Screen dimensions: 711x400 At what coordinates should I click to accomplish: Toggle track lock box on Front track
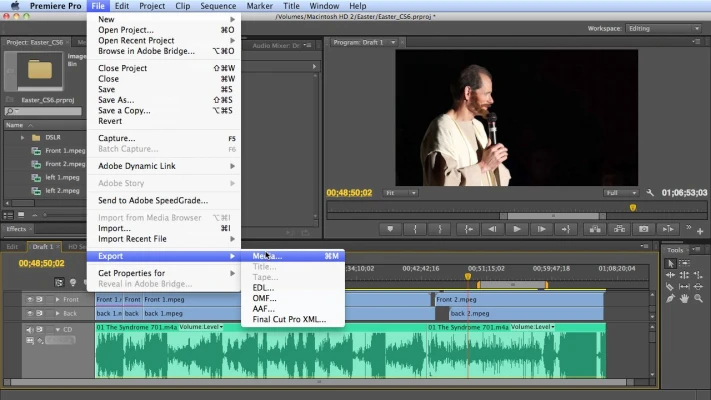(48, 299)
